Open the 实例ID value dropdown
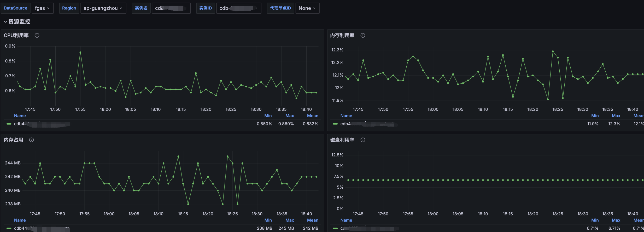Viewport: 644px width, 232px height. [x=238, y=8]
